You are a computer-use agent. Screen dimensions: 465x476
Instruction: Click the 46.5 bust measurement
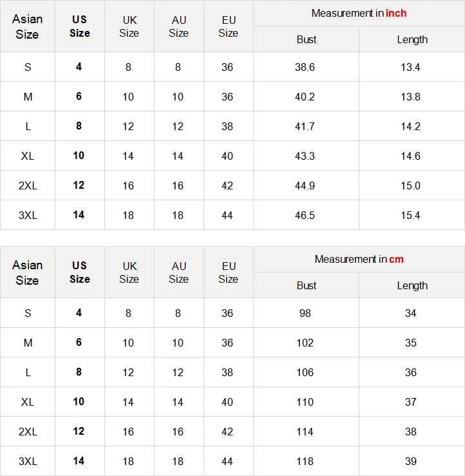click(305, 215)
